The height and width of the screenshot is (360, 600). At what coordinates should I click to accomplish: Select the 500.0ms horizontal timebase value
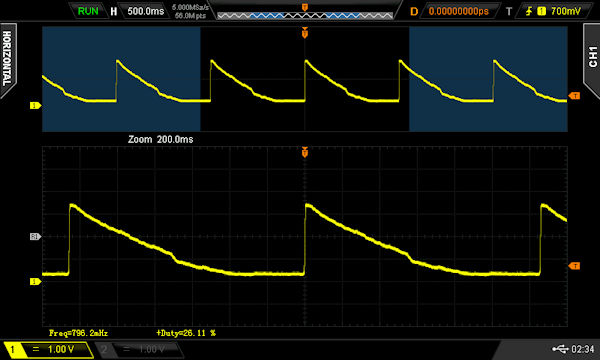pyautogui.click(x=145, y=11)
